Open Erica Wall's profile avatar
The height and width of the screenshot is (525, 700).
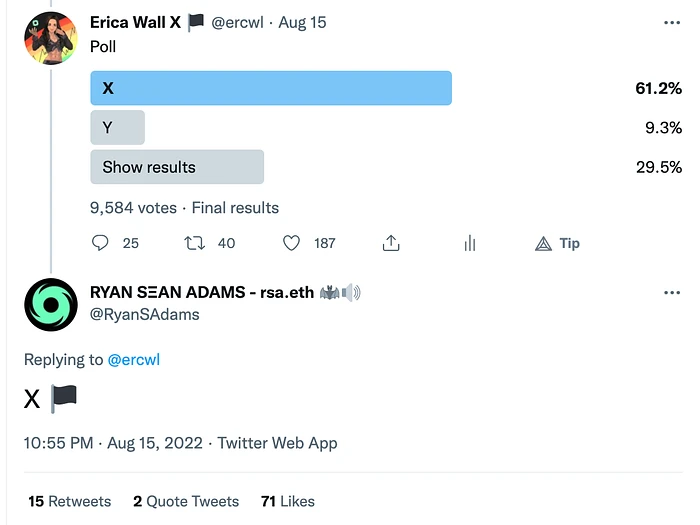(50, 38)
